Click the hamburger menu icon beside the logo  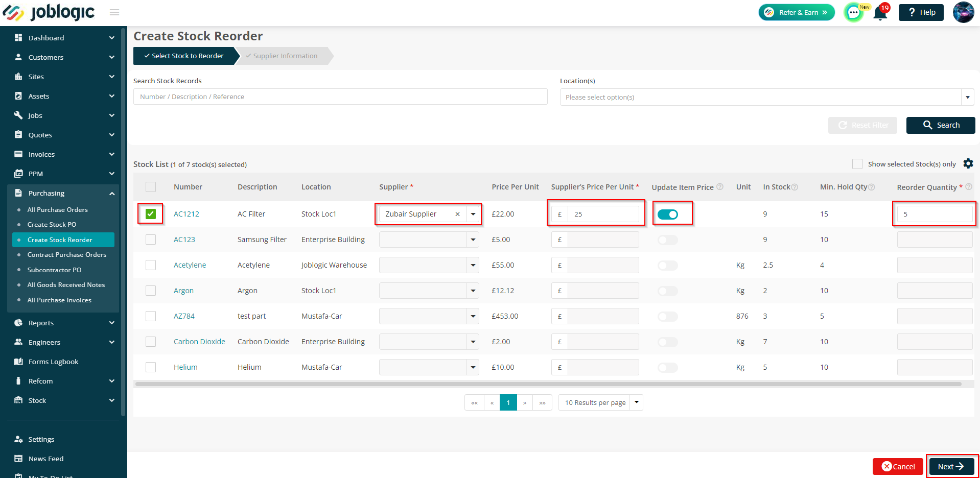click(x=114, y=12)
